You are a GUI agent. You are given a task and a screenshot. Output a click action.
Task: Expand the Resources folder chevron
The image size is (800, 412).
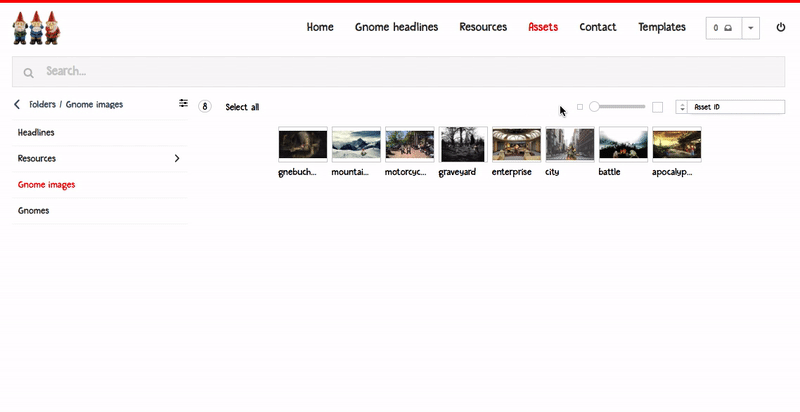(177, 159)
